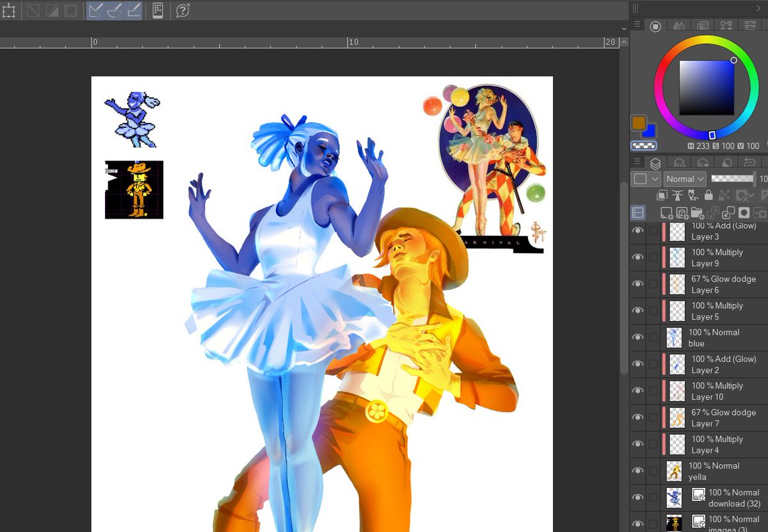Image resolution: width=768 pixels, height=532 pixels.
Task: Check the box next to Layer 4
Action: (653, 444)
